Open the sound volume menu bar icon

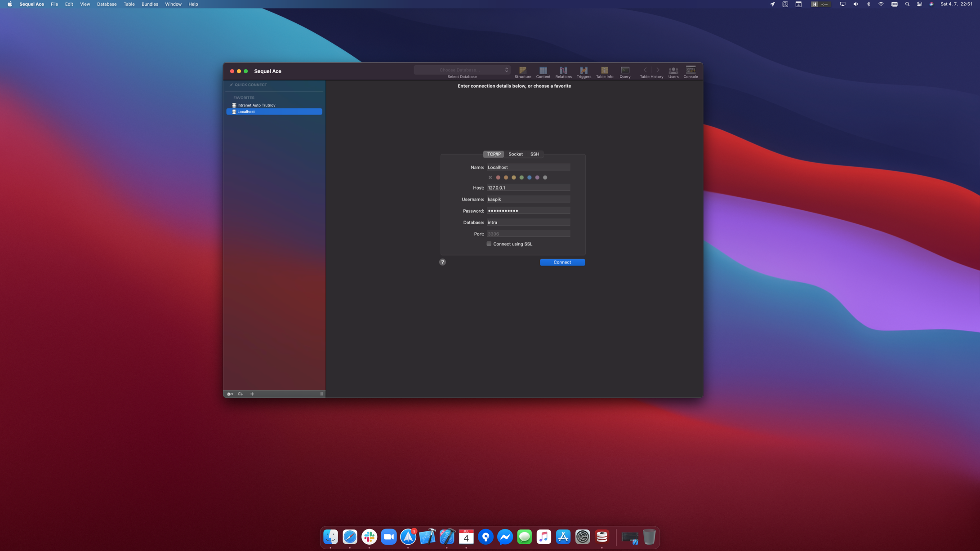coord(855,4)
